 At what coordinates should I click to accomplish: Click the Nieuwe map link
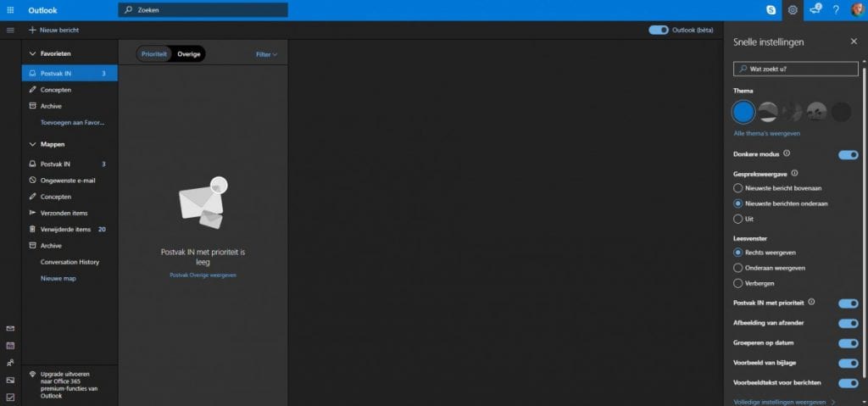pos(58,278)
